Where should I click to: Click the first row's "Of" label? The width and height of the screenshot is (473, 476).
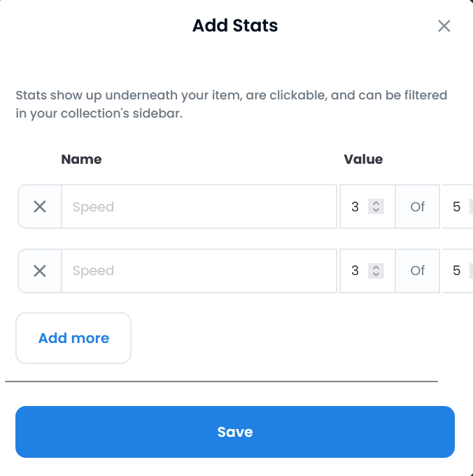418,206
